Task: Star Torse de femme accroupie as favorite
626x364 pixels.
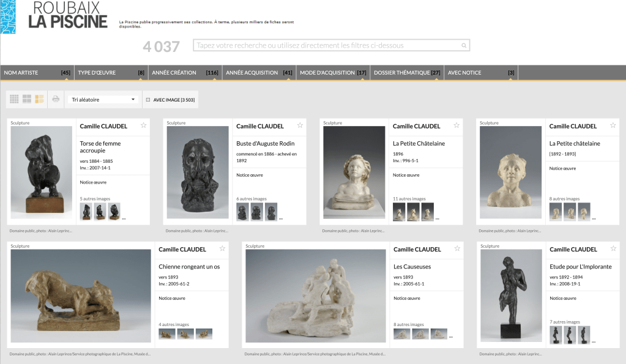Action: point(143,125)
